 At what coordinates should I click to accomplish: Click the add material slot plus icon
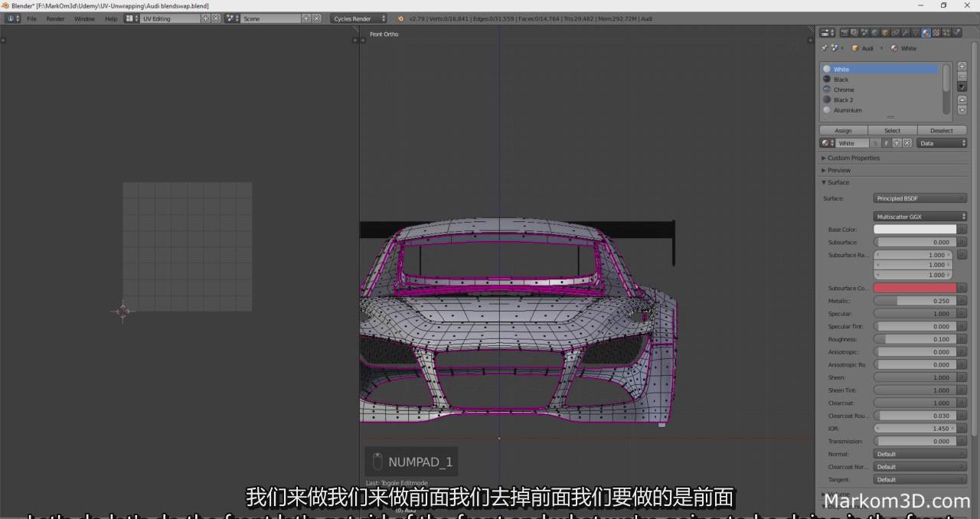point(962,67)
